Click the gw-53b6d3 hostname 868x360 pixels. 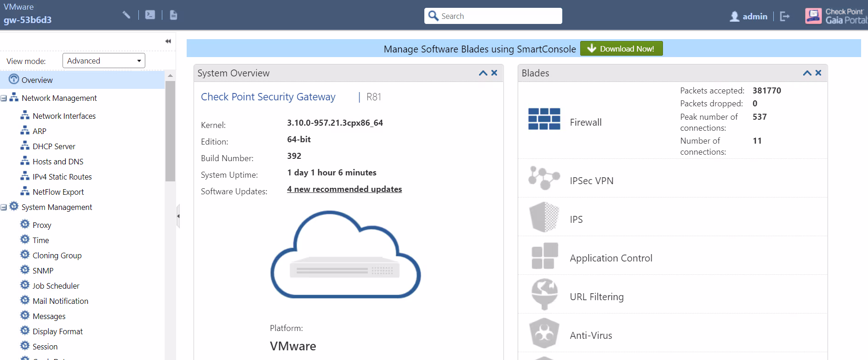click(x=28, y=20)
